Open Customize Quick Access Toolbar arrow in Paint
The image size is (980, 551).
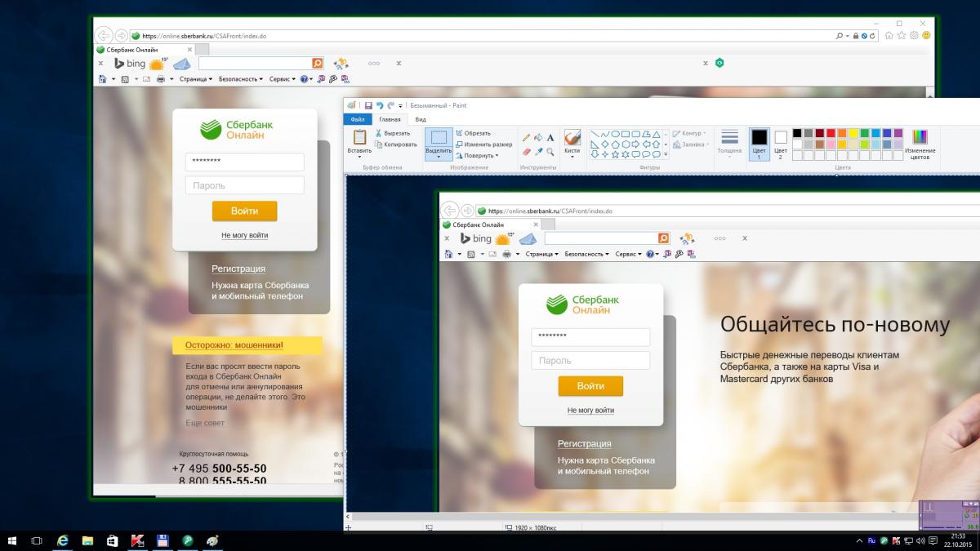pyautogui.click(x=400, y=105)
